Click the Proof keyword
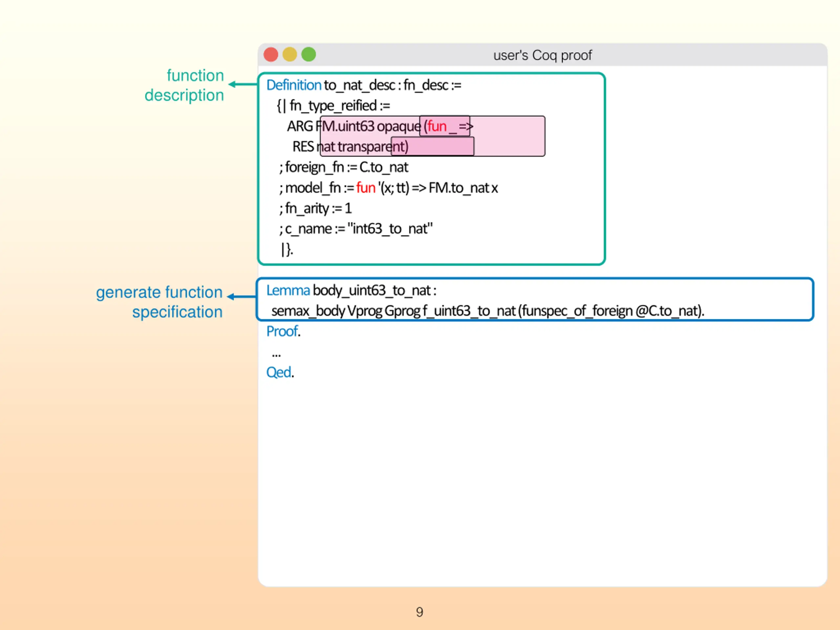Screen dimensions: 840x630 click(283, 331)
